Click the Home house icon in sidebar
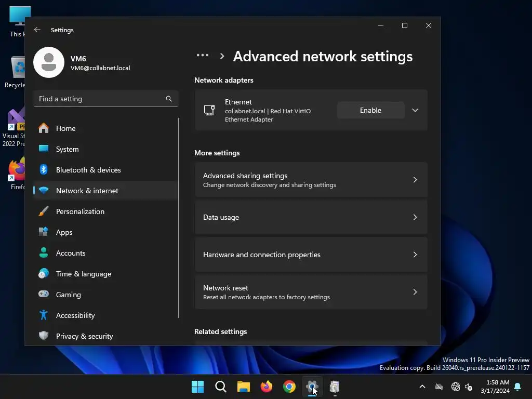532x399 pixels. tap(44, 128)
